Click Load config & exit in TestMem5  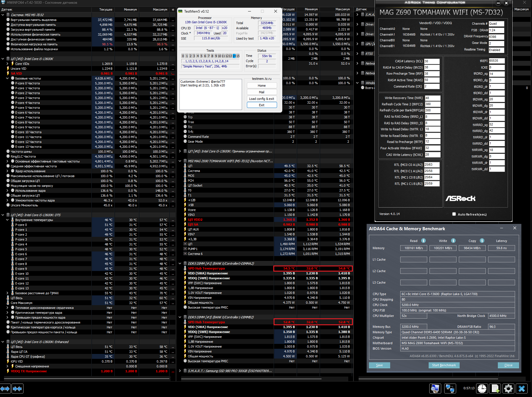(x=262, y=99)
